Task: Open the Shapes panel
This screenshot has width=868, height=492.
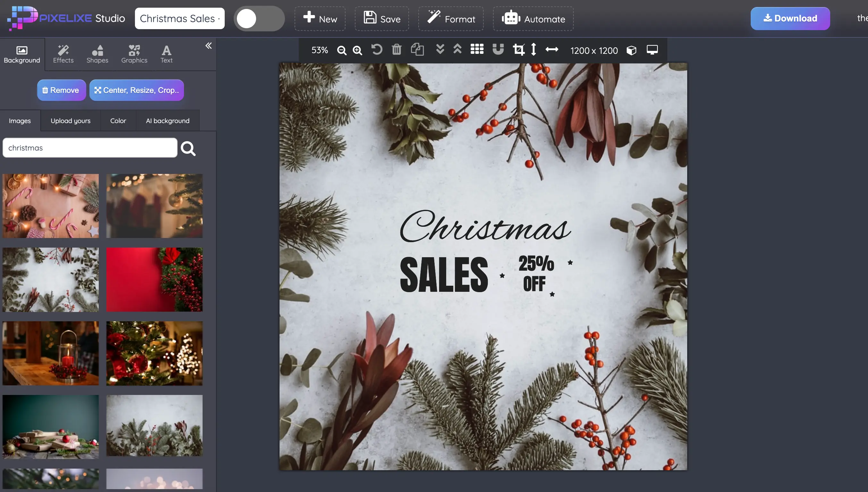Action: 97,53
